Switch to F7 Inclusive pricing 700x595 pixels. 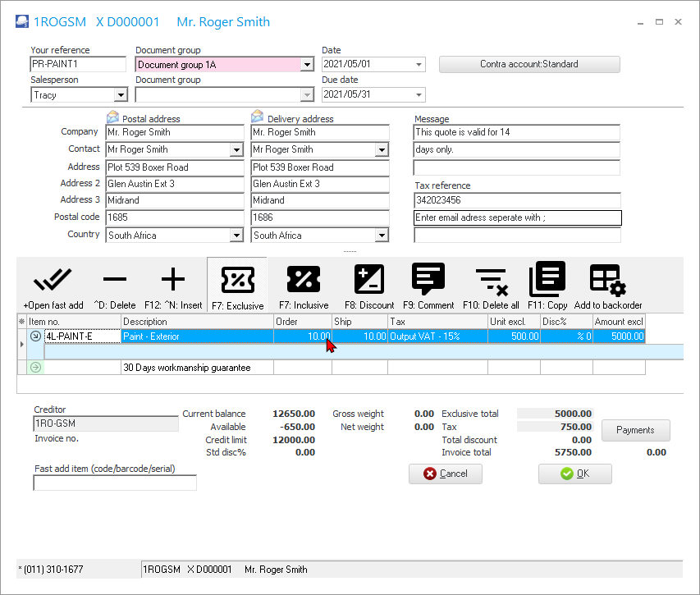tap(304, 281)
